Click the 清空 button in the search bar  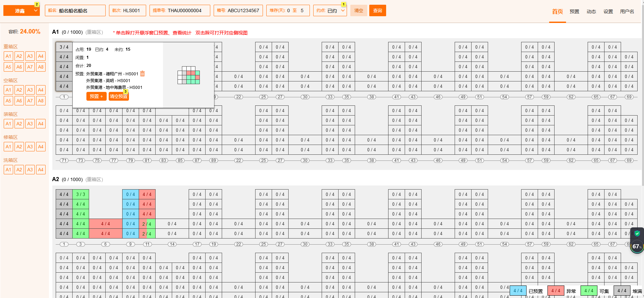[359, 10]
